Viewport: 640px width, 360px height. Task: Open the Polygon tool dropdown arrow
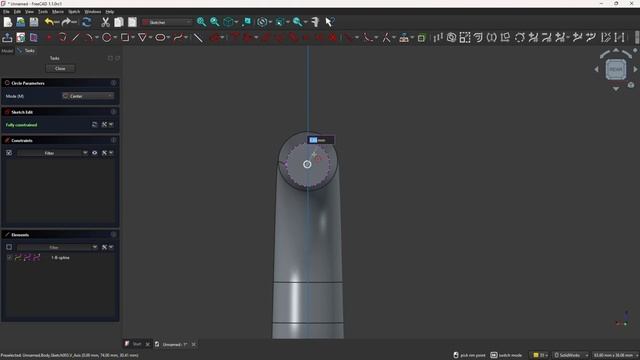[151, 38]
